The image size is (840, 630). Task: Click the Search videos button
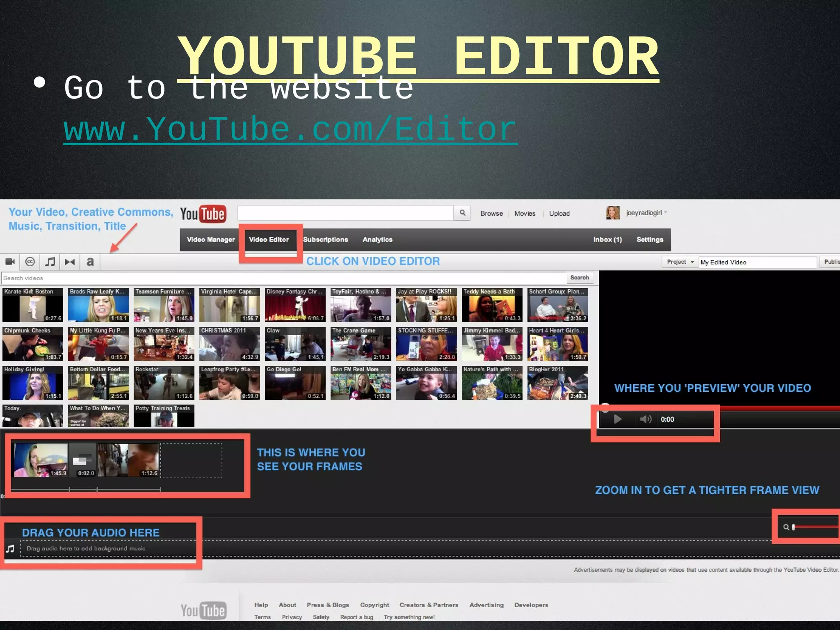coord(580,278)
